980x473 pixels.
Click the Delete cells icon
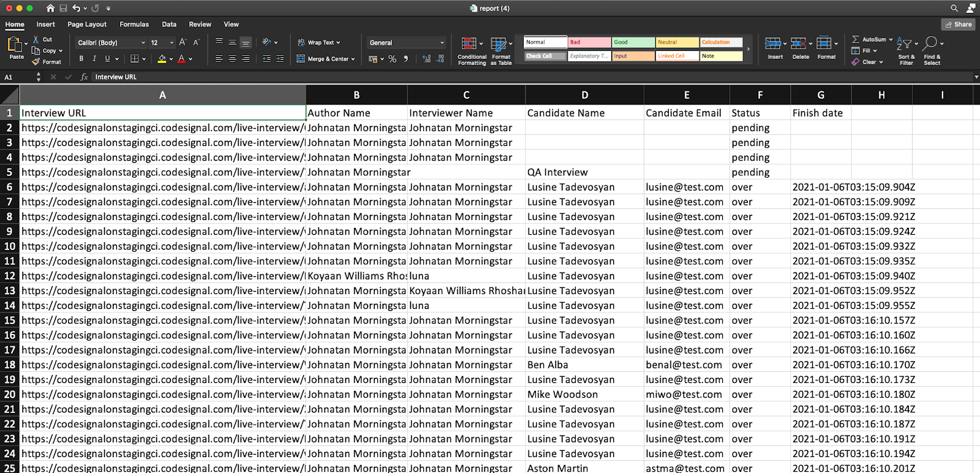pos(798,44)
